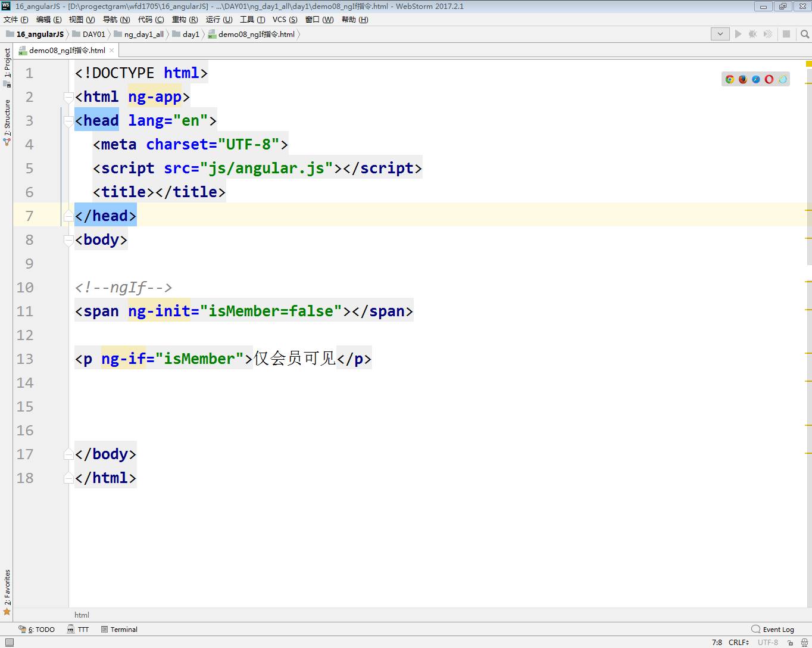This screenshot has width=812, height=648.
Task: Open the Terminal tool window
Action: 119,630
